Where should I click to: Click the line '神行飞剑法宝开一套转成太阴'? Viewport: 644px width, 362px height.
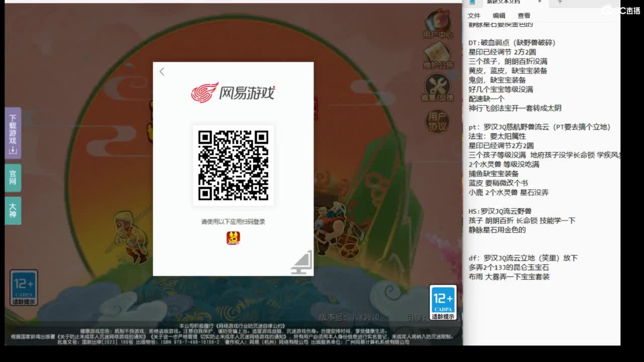(x=515, y=108)
